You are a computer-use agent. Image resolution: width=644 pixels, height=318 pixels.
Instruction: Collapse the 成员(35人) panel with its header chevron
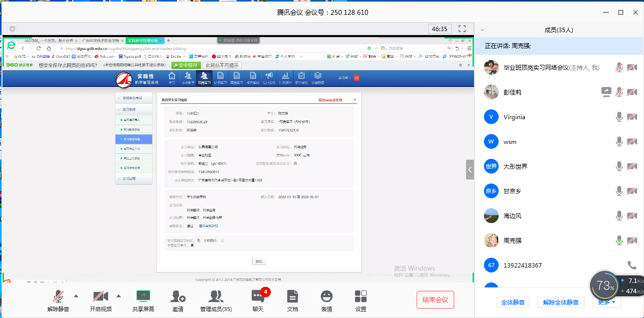[482, 30]
